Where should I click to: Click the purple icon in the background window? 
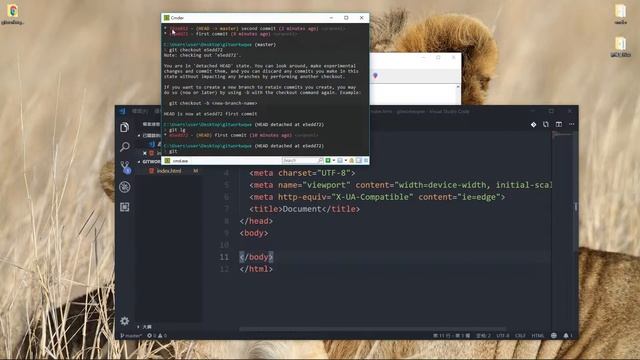point(375,76)
